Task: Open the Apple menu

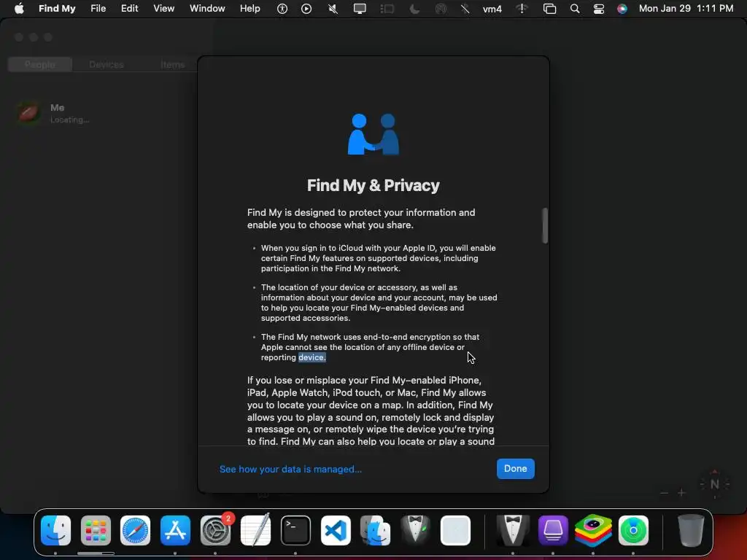Action: click(x=19, y=9)
